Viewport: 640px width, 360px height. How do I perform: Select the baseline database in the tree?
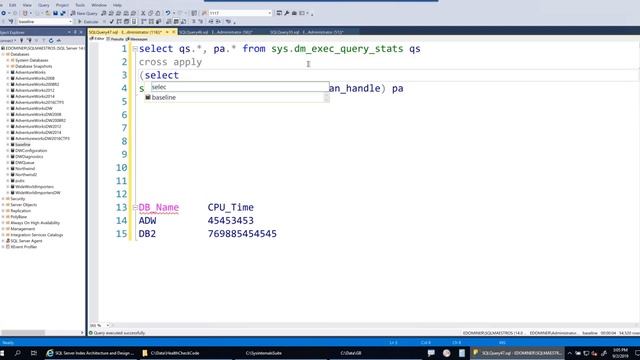pos(23,144)
